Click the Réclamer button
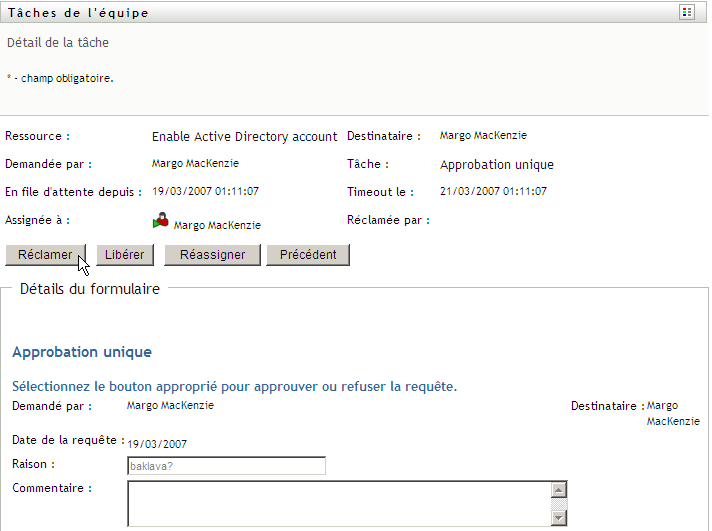Viewport: 712px width, 531px height. 45,255
